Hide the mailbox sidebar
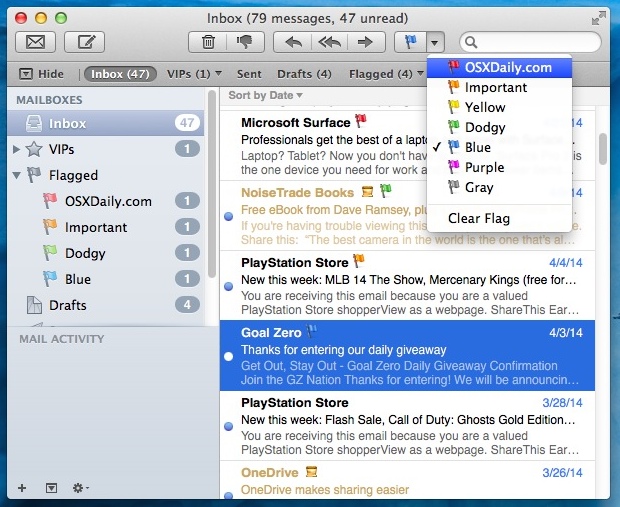The width and height of the screenshot is (620, 507). (42, 74)
